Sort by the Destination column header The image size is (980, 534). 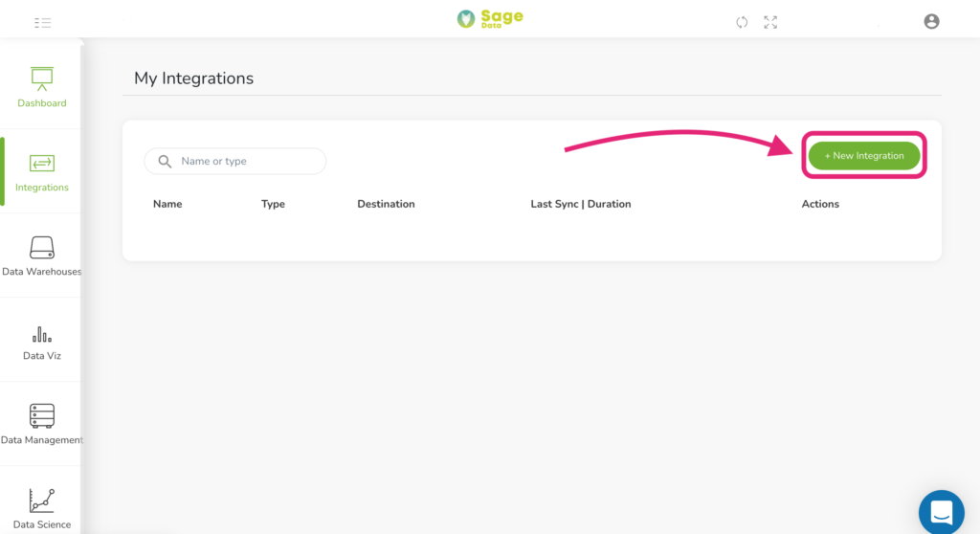click(x=386, y=204)
